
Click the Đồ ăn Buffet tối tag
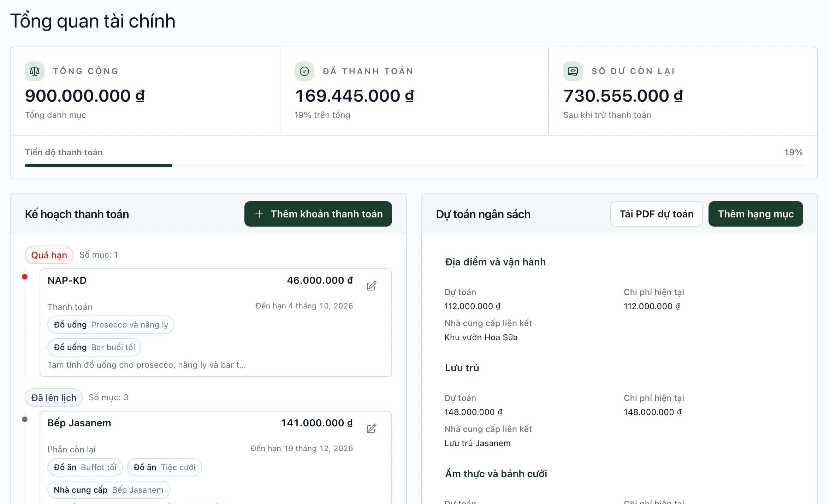85,467
